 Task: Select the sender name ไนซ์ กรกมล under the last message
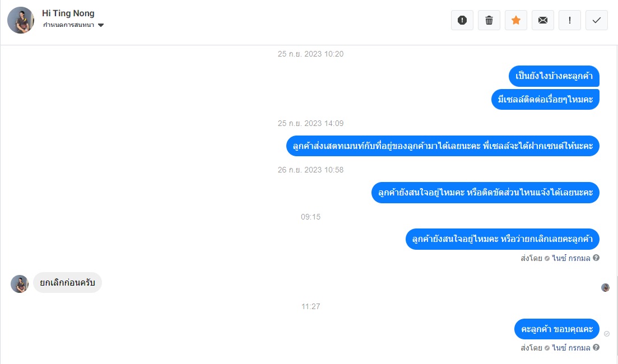pos(571,348)
